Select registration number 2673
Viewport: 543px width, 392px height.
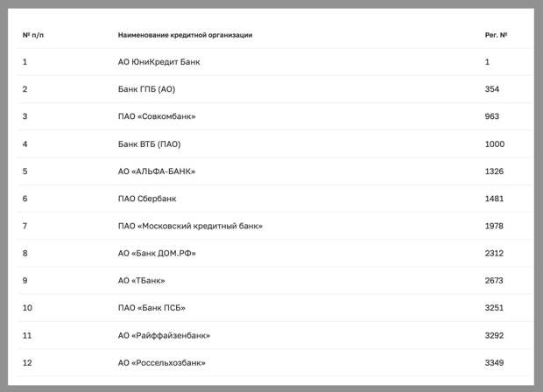point(495,280)
